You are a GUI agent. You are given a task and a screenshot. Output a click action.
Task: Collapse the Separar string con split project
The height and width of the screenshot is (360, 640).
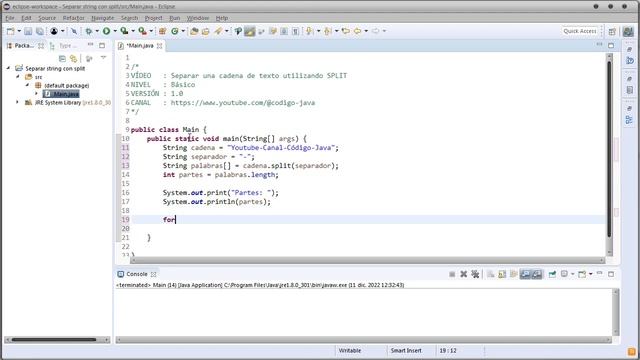point(9,68)
